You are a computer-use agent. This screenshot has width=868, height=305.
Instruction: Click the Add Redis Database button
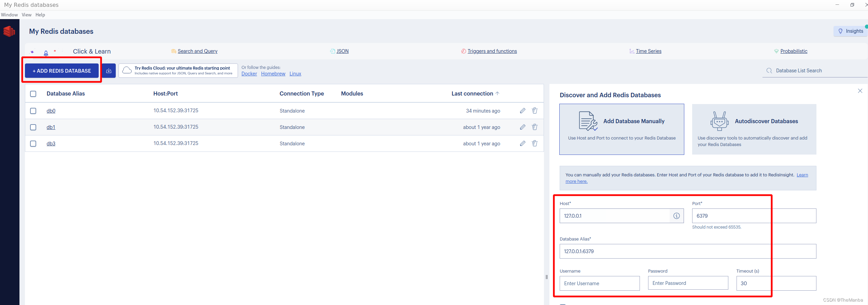62,71
